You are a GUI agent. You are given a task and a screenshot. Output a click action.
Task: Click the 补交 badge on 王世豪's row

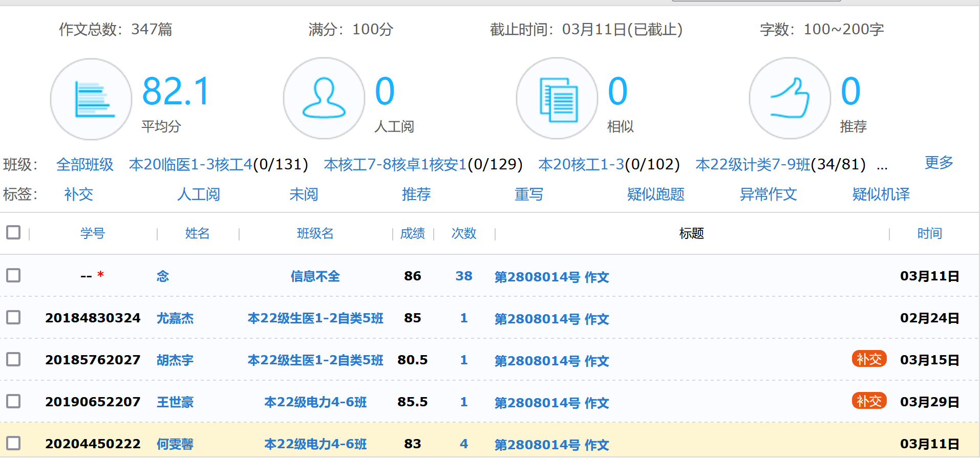(x=868, y=401)
